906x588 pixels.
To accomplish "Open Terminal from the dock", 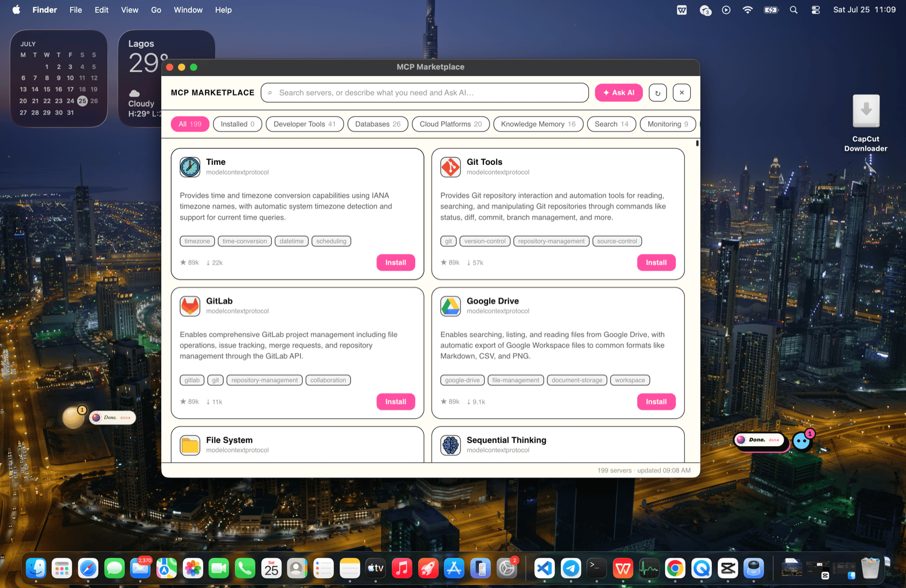I will point(596,568).
